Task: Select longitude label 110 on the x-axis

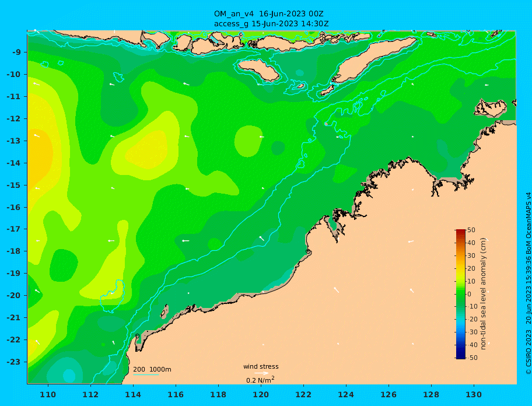Action: pos(48,394)
